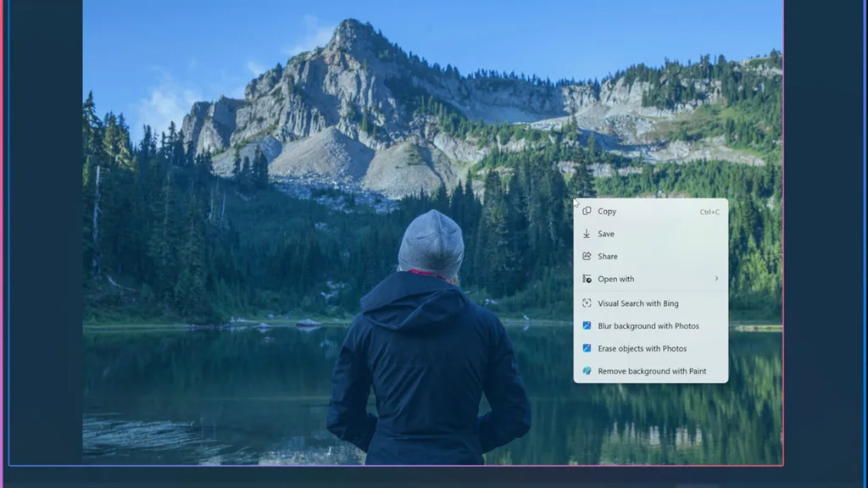Click the Visual Search lens icon
Screen dimensions: 868x488
click(587, 303)
